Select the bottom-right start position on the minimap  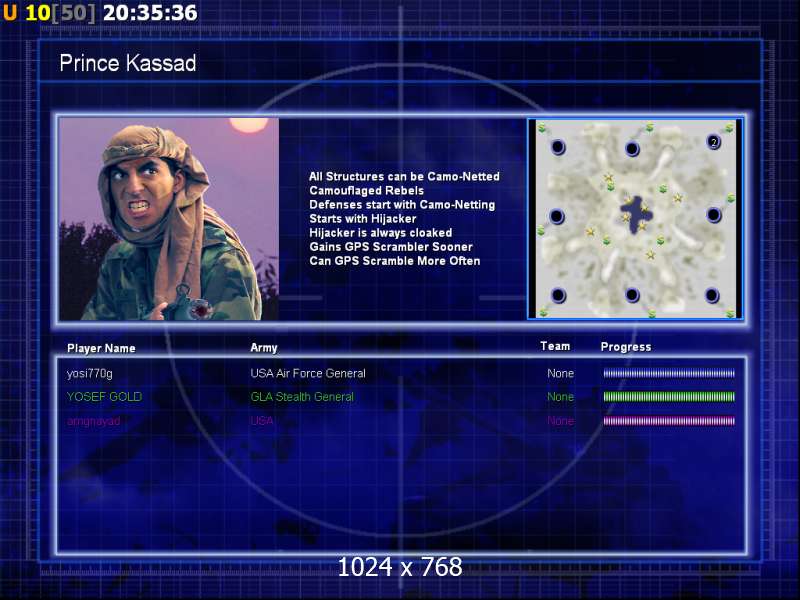(712, 295)
